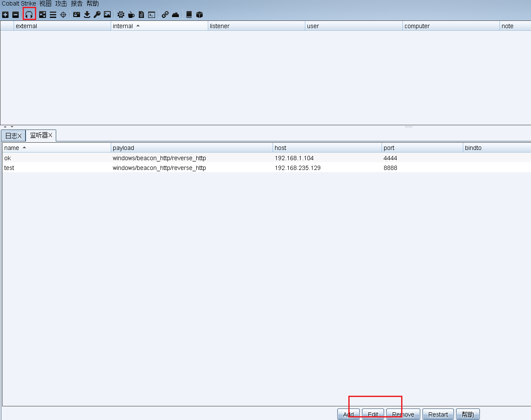Click the Add listener button
531x420 pixels.
[348, 414]
